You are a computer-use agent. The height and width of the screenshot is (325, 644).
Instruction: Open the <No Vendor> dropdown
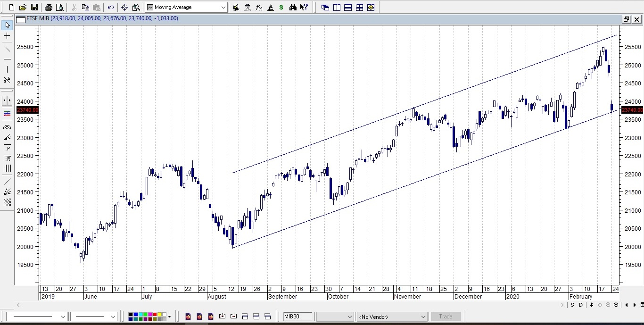tap(392, 317)
